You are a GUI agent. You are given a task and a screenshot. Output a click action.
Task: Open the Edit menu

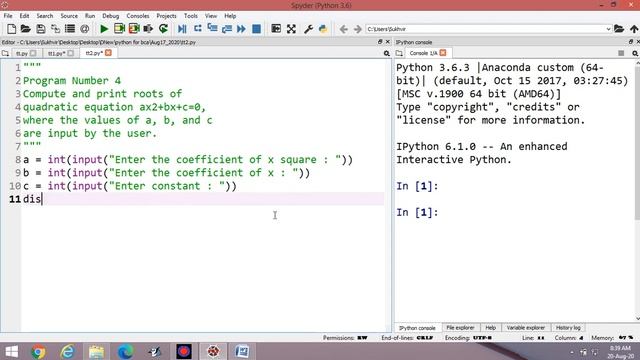[24, 16]
